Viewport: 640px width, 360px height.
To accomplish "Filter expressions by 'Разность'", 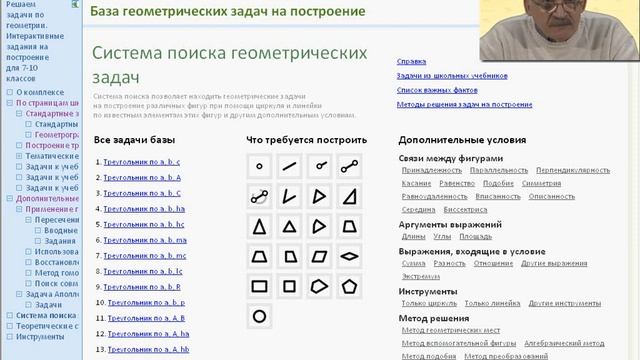I will (x=449, y=263).
